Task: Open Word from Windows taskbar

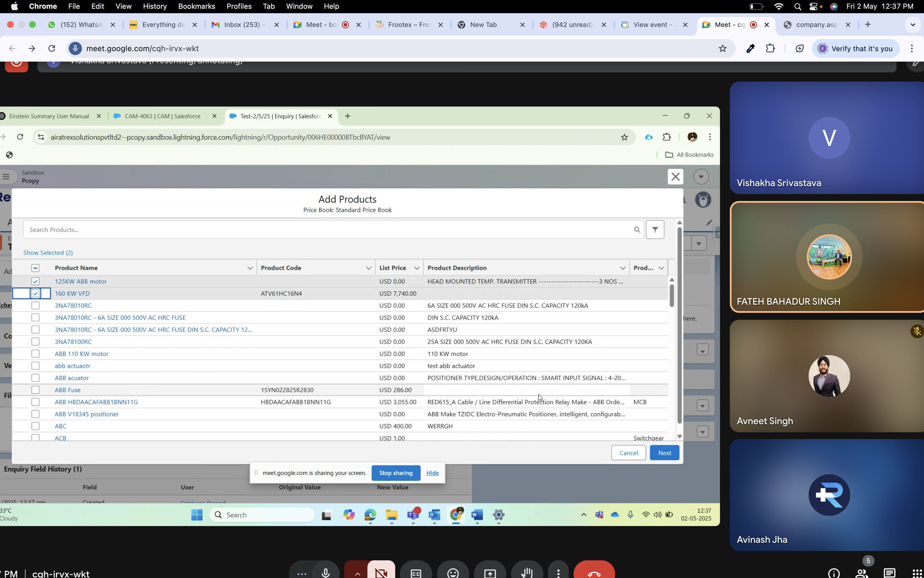Action: (477, 515)
